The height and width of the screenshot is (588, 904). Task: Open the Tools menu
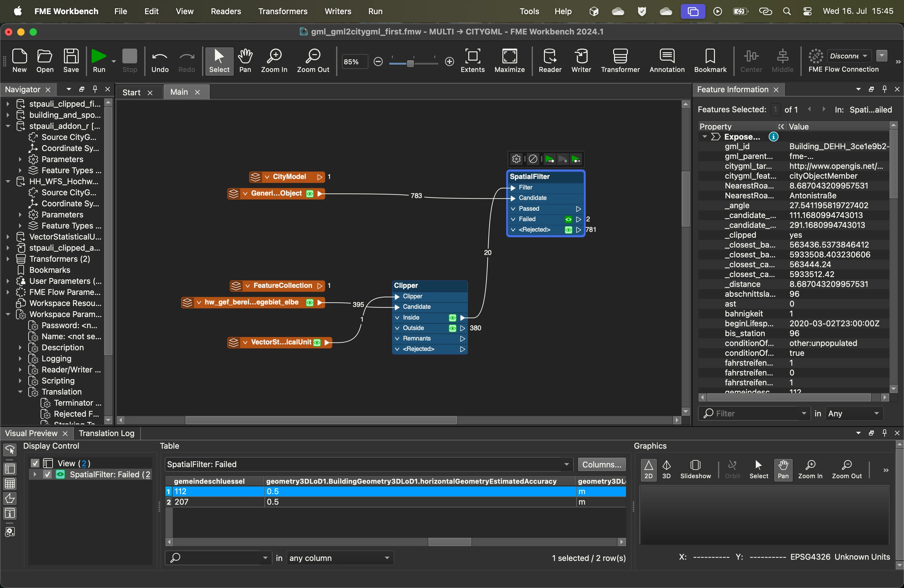click(529, 11)
